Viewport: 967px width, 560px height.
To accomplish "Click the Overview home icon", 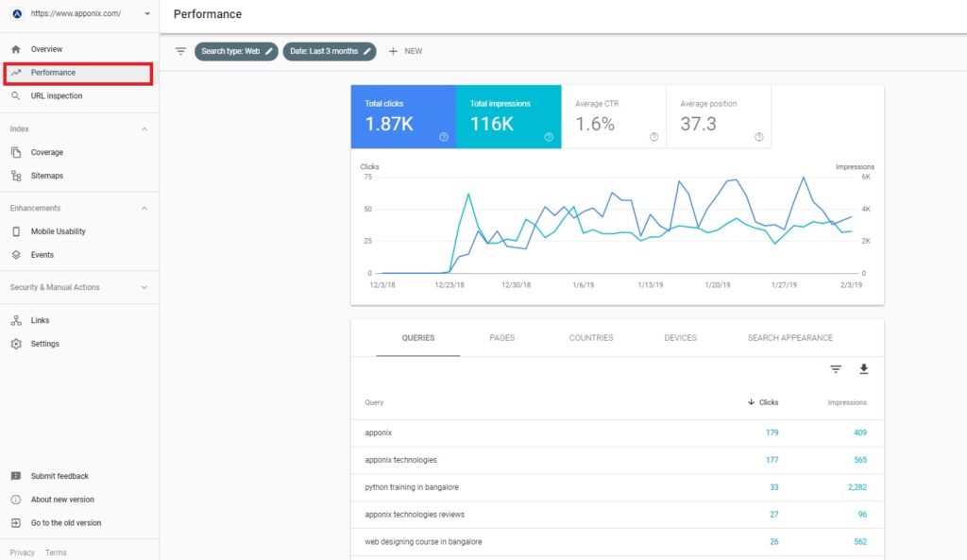I will (16, 49).
